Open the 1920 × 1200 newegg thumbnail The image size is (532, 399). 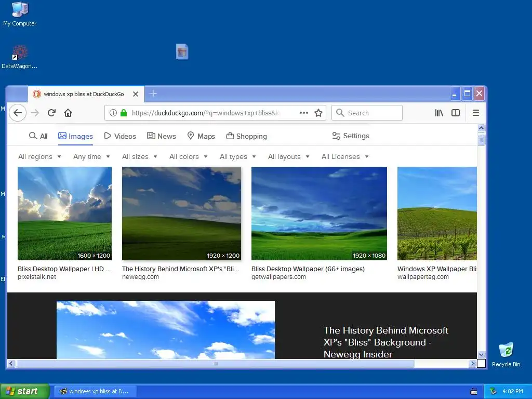181,214
